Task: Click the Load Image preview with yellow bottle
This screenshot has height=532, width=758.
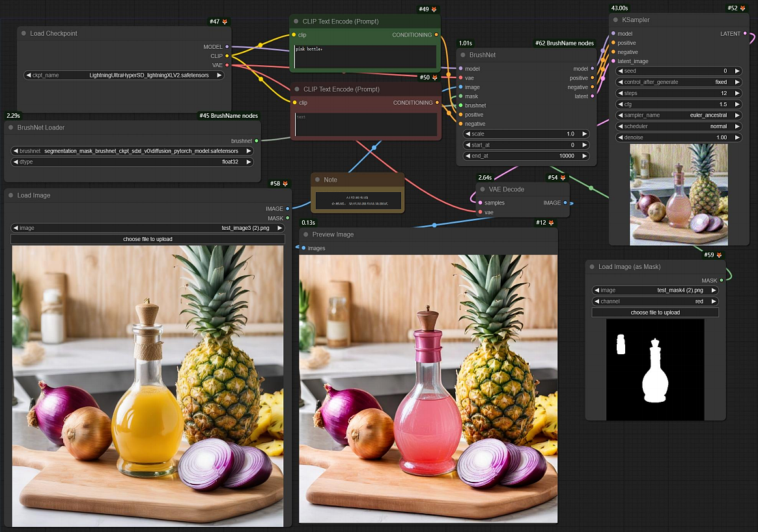Action: (x=147, y=386)
